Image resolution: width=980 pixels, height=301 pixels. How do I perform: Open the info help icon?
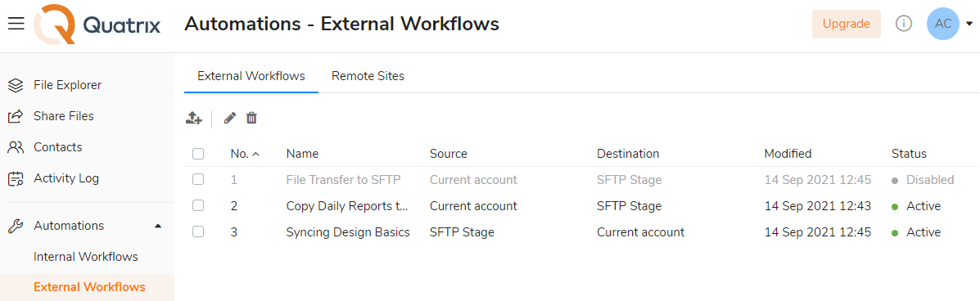[904, 24]
